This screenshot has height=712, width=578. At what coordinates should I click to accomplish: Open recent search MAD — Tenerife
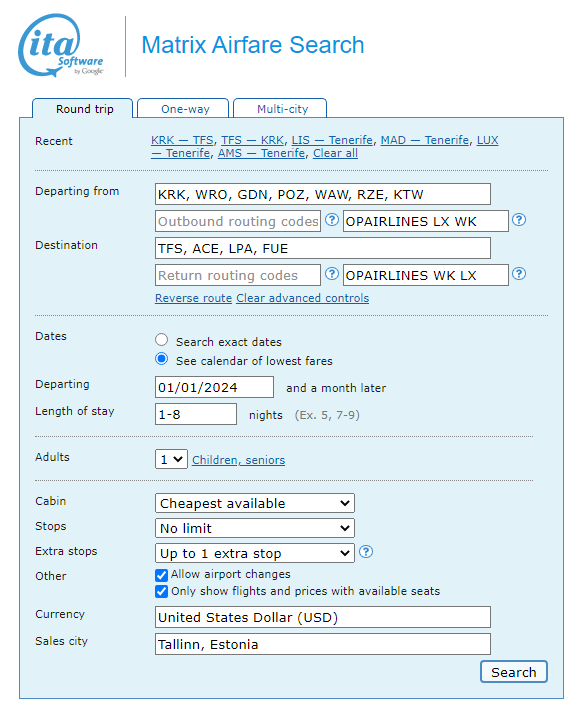(425, 140)
